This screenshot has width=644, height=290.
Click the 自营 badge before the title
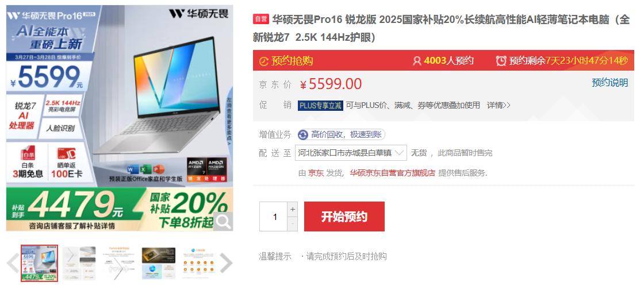[x=261, y=20]
